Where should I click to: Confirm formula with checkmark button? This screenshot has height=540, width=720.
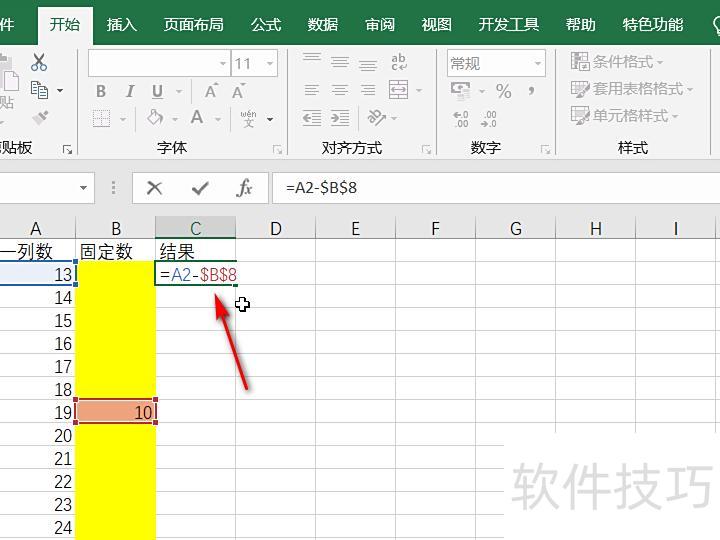click(200, 188)
